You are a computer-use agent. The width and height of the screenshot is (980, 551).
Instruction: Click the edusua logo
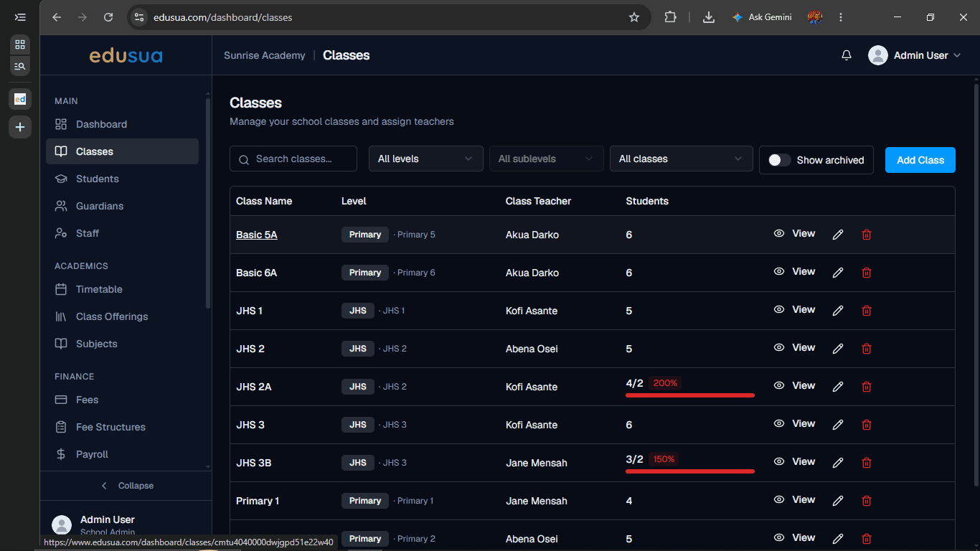pyautogui.click(x=126, y=55)
